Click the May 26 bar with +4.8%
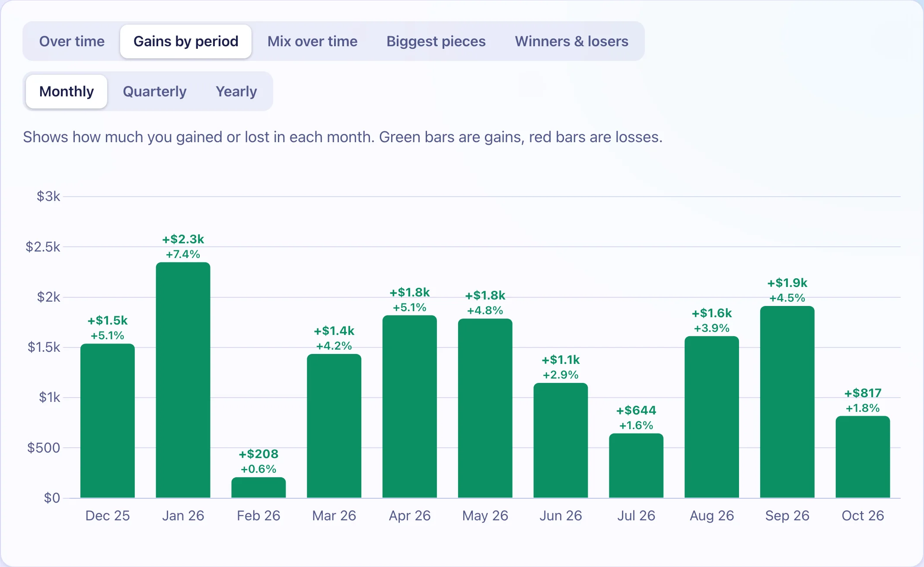 [x=485, y=408]
